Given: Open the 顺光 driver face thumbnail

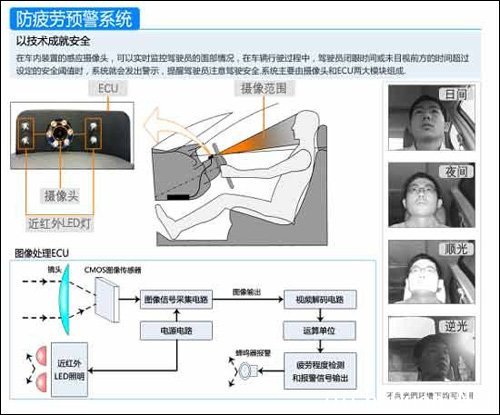Looking at the screenshot, I should (432, 272).
